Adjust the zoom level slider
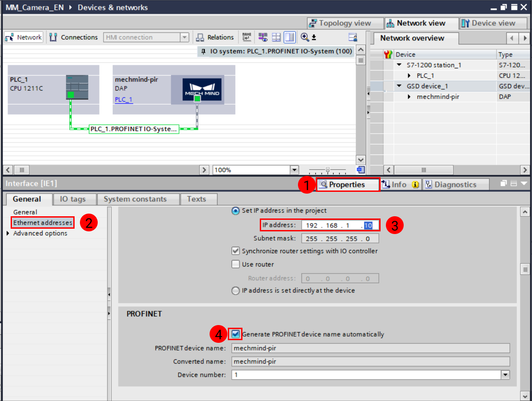The height and width of the screenshot is (401, 532). (x=327, y=170)
